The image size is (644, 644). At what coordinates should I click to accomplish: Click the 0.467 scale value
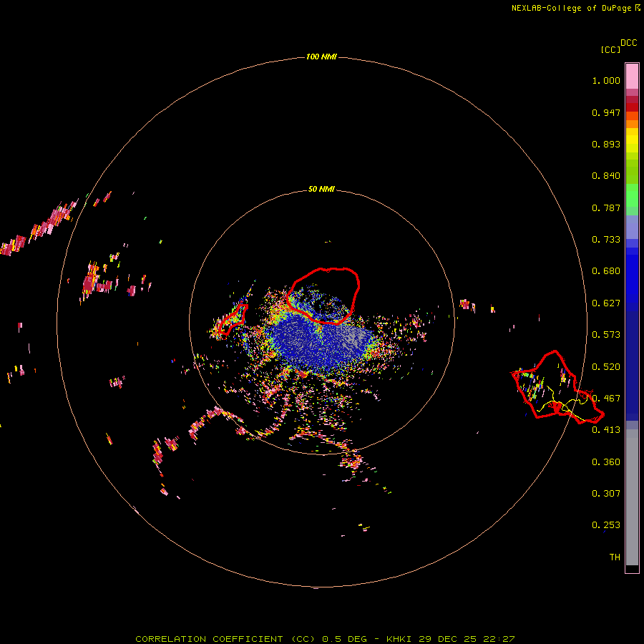click(606, 399)
